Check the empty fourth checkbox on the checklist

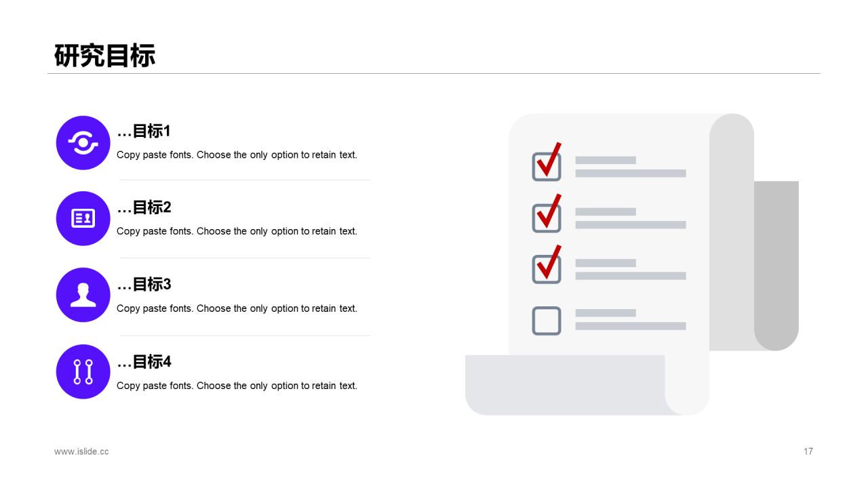pyautogui.click(x=547, y=321)
